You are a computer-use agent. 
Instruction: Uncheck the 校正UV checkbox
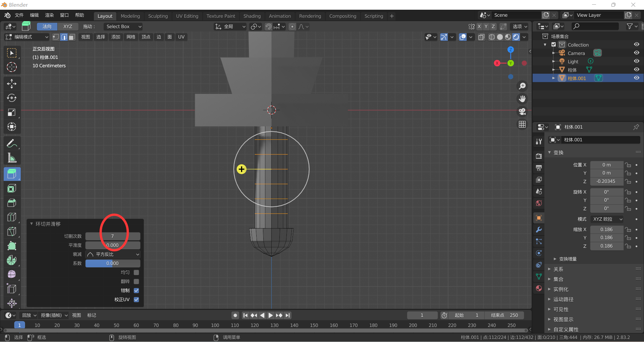click(x=136, y=299)
